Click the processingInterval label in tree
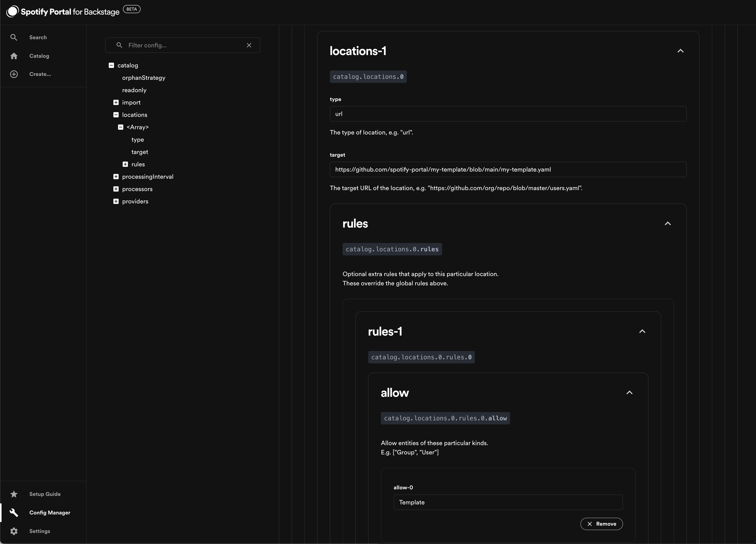 [x=148, y=177]
